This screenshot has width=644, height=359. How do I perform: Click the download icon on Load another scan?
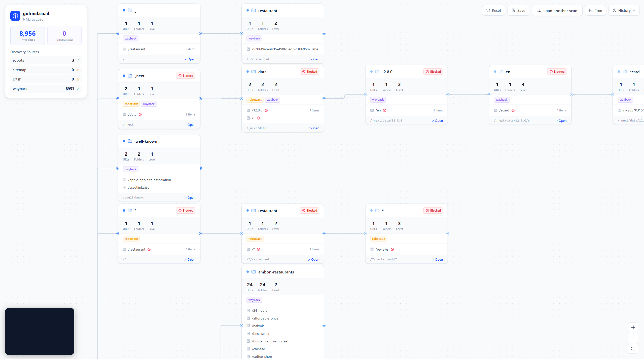point(539,11)
